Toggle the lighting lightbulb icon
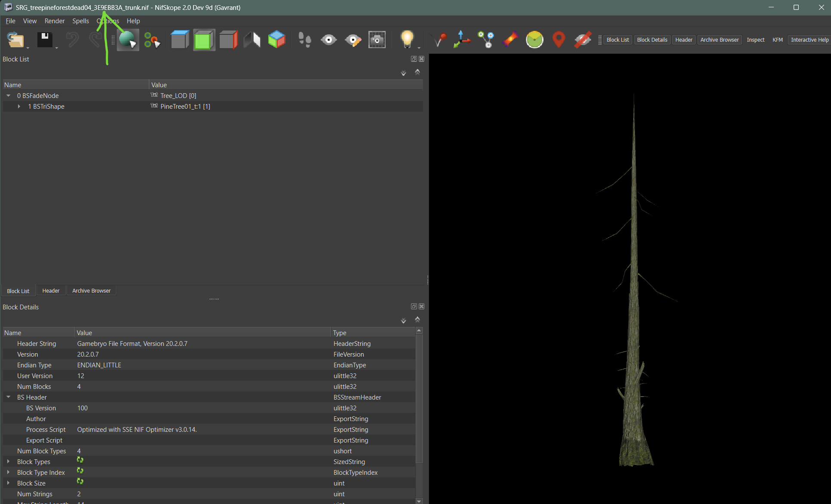 pyautogui.click(x=407, y=39)
